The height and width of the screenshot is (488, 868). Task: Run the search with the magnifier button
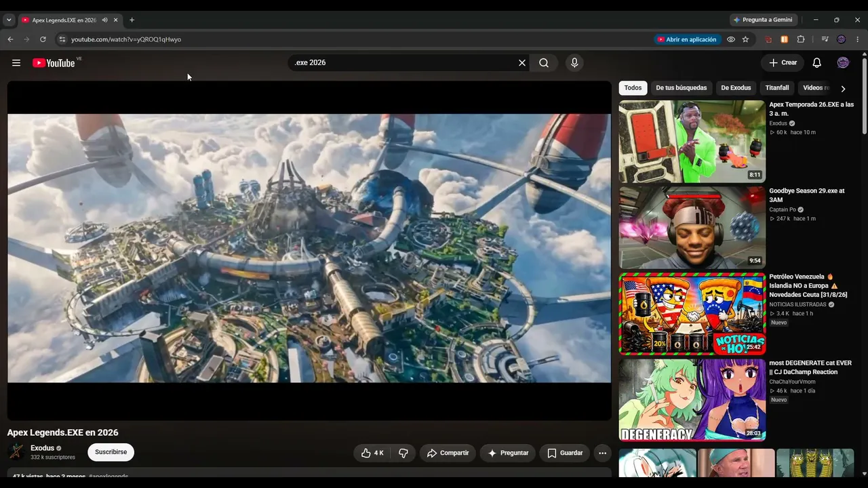click(544, 63)
